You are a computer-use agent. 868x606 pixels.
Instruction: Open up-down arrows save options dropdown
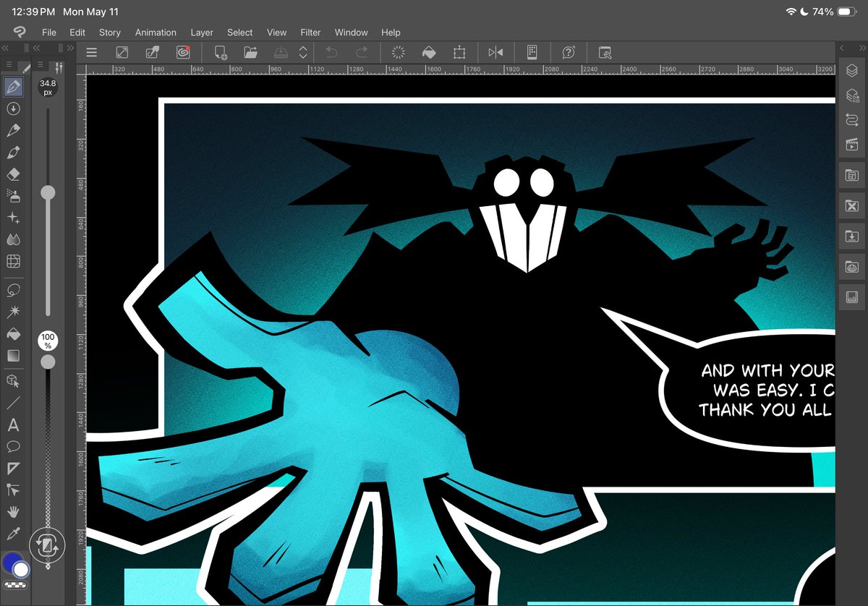(x=304, y=52)
